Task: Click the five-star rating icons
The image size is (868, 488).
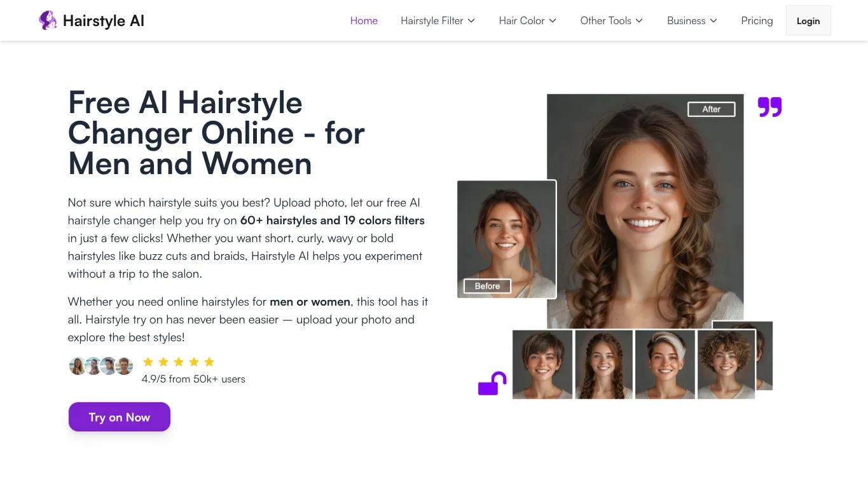Action: [179, 362]
